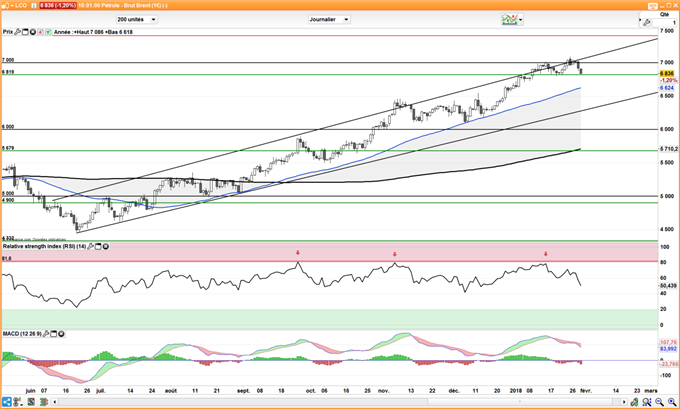Click the -1,20% change label on the price axis
The height and width of the screenshot is (409, 680).
(x=668, y=81)
